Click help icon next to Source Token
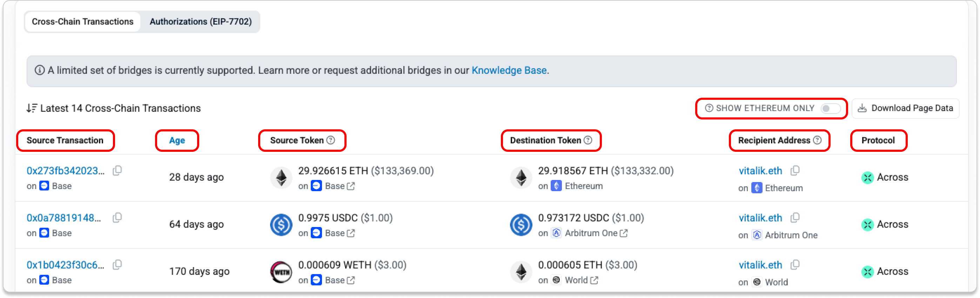Viewport: 980px width, 298px height. point(331,140)
